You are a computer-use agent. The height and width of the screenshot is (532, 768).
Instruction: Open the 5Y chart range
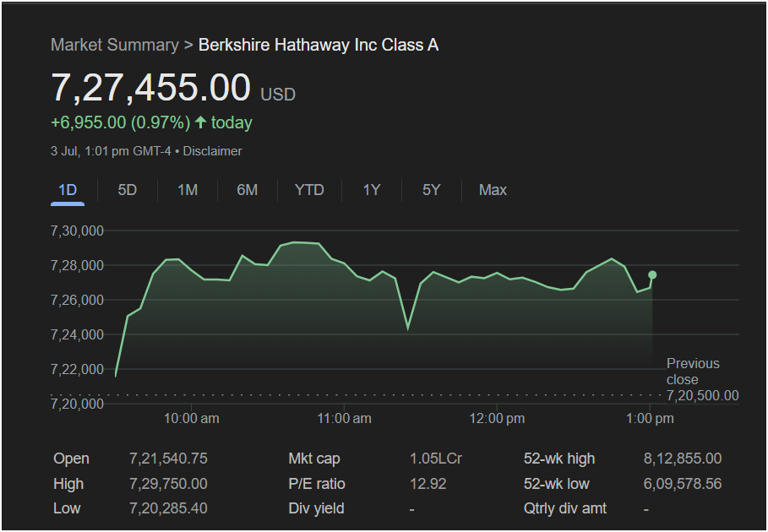[x=432, y=190]
